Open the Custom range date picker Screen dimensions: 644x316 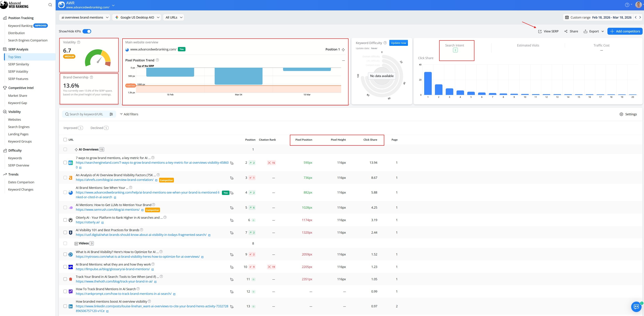598,17
